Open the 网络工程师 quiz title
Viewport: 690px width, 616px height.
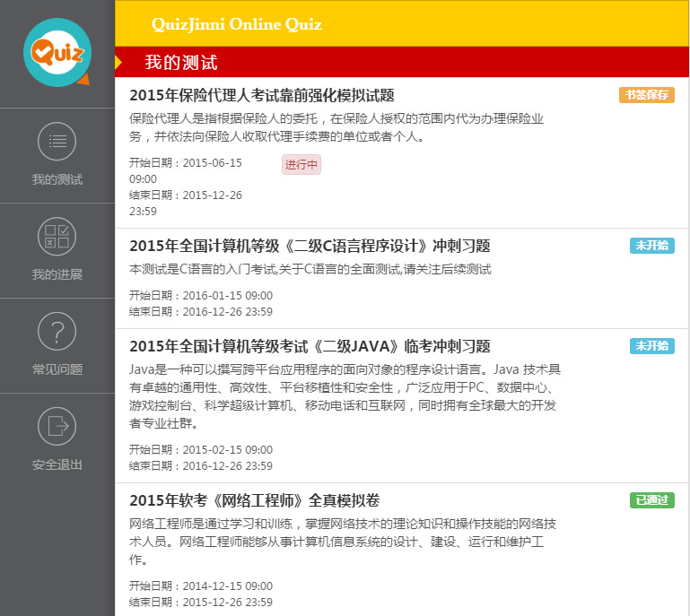point(255,500)
